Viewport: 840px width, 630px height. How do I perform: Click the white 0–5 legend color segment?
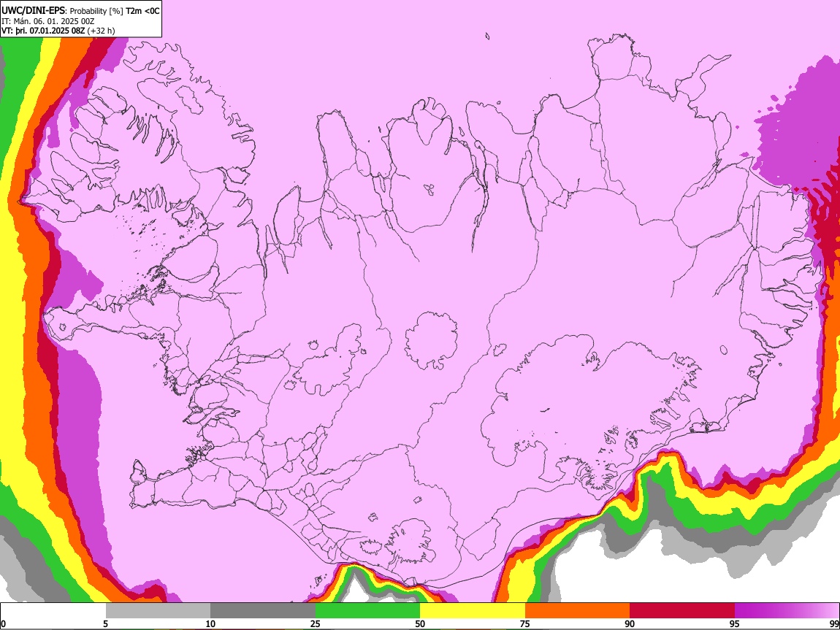(x=53, y=611)
